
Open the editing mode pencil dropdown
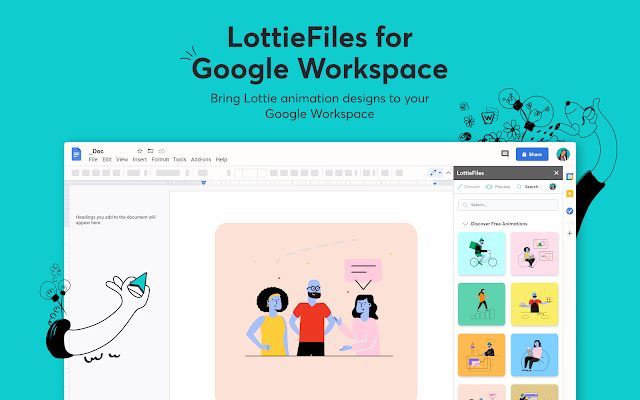(x=436, y=173)
